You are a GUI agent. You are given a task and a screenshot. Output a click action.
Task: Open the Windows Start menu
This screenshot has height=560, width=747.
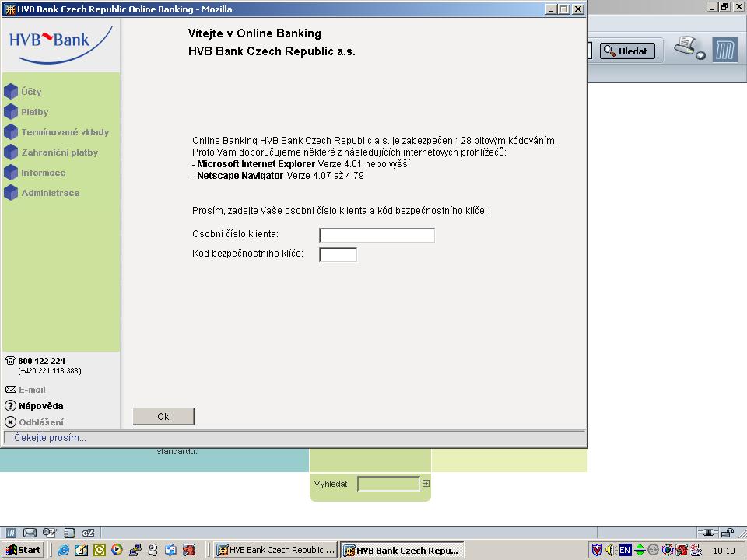click(x=23, y=550)
